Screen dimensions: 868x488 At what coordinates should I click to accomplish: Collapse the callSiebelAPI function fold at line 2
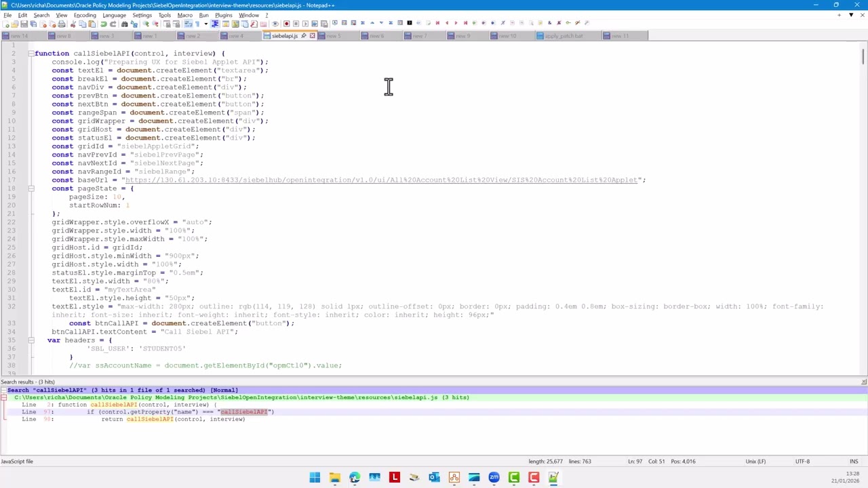(x=31, y=53)
